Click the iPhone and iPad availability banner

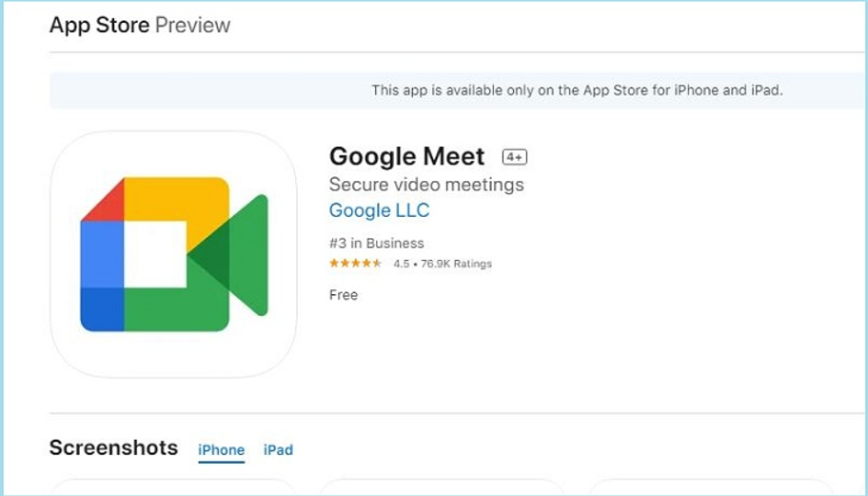pyautogui.click(x=577, y=90)
